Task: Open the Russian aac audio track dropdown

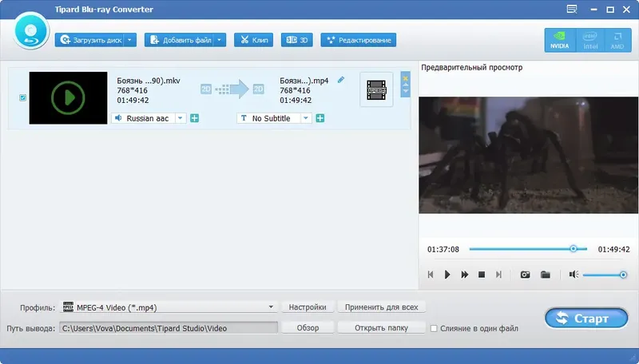Action: tap(181, 118)
